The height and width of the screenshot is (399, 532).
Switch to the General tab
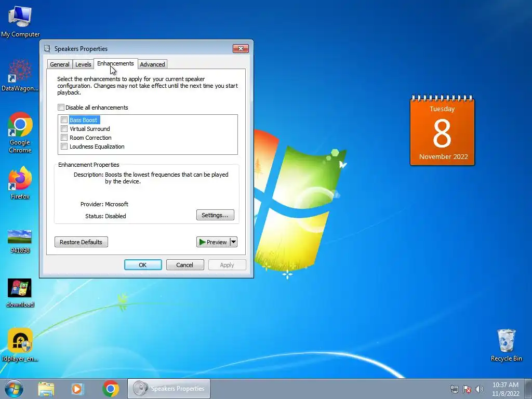[60, 64]
